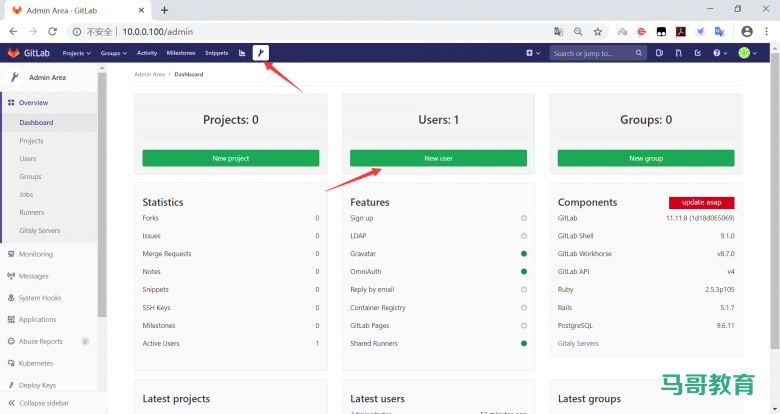Click the Shared Runners green status dot
Image resolution: width=780 pixels, height=414 pixels.
coord(524,343)
